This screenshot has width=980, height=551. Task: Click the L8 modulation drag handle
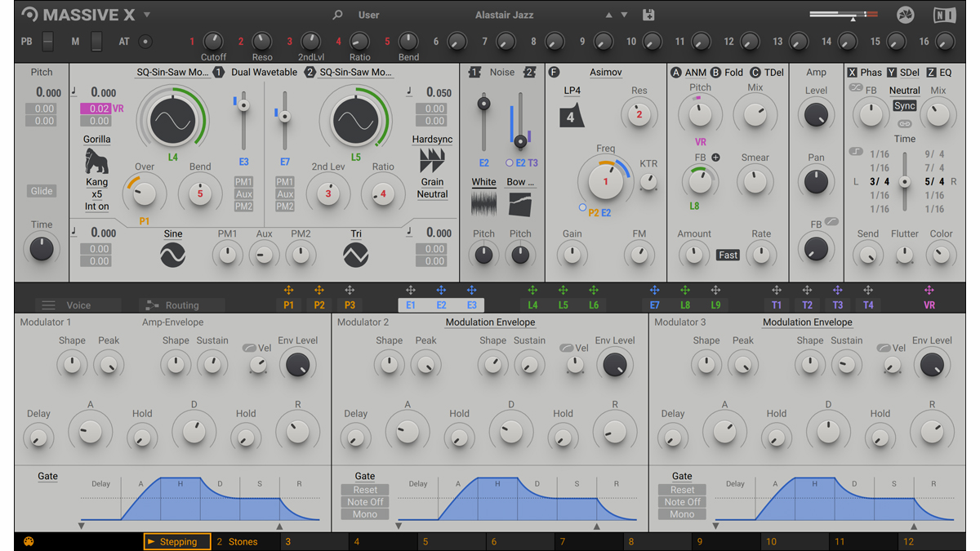685,291
